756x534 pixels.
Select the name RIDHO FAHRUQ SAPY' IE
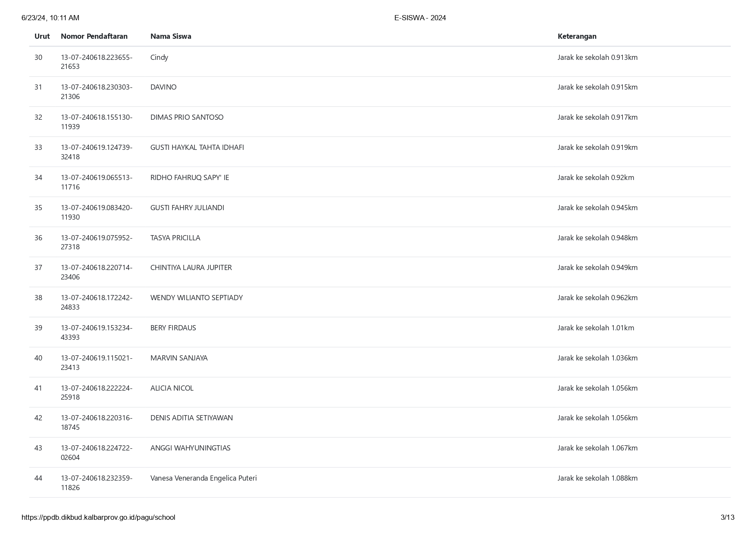pyautogui.click(x=190, y=177)
